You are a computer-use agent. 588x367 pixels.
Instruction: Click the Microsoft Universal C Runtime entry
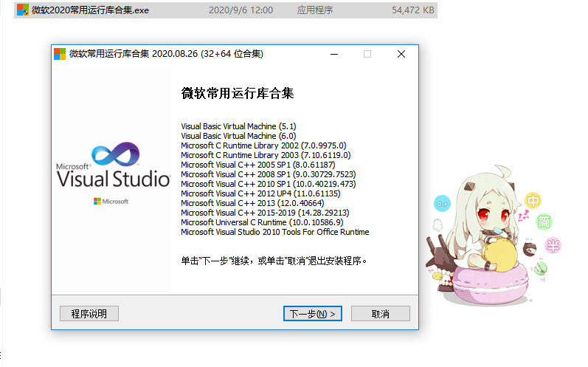click(x=261, y=222)
